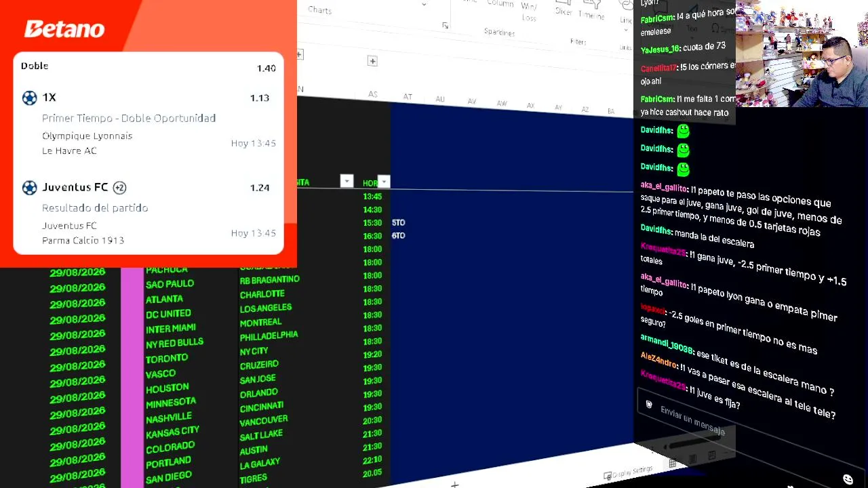Select the RB BRAGANTINO cell
868x488 pixels.
click(x=269, y=281)
